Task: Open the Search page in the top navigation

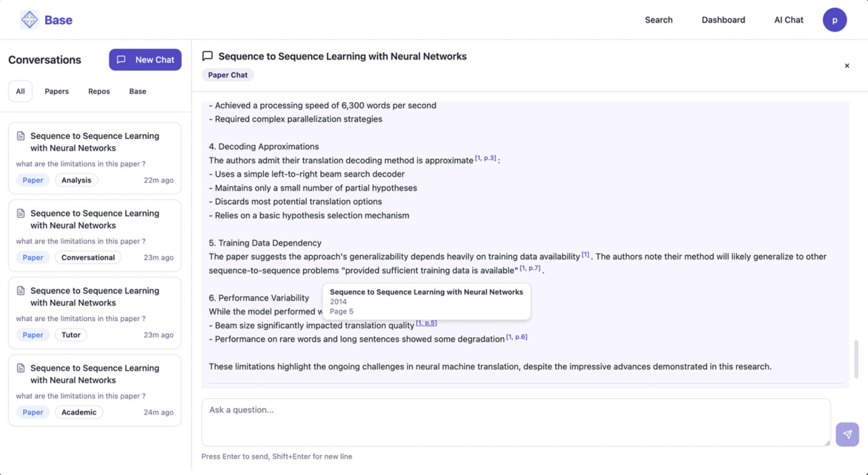Action: tap(659, 20)
